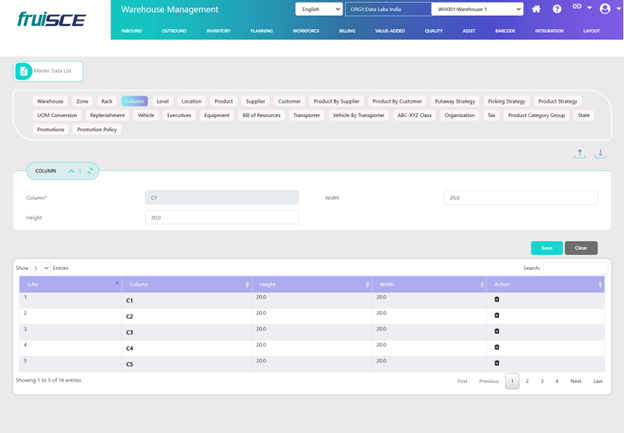Click the Master Data List document icon
This screenshot has width=624, height=433.
(23, 71)
